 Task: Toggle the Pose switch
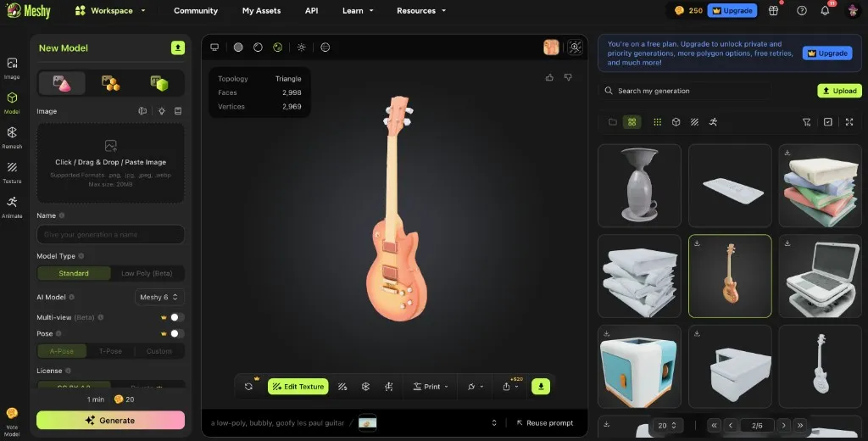(177, 333)
